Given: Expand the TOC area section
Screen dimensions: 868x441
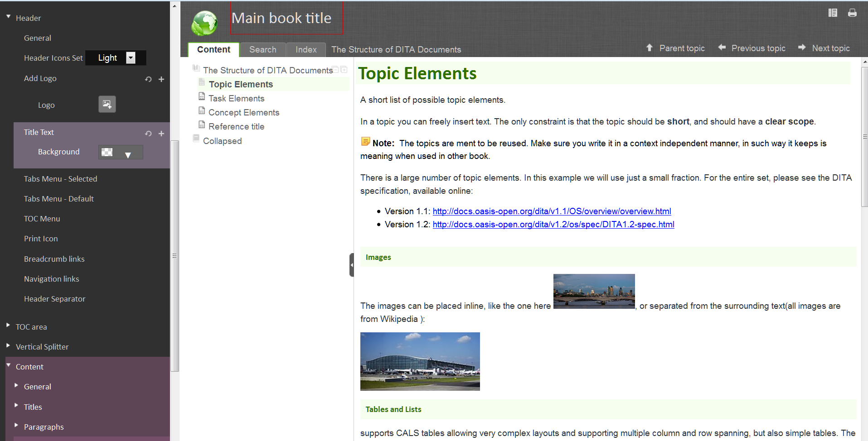Looking at the screenshot, I should [x=8, y=326].
